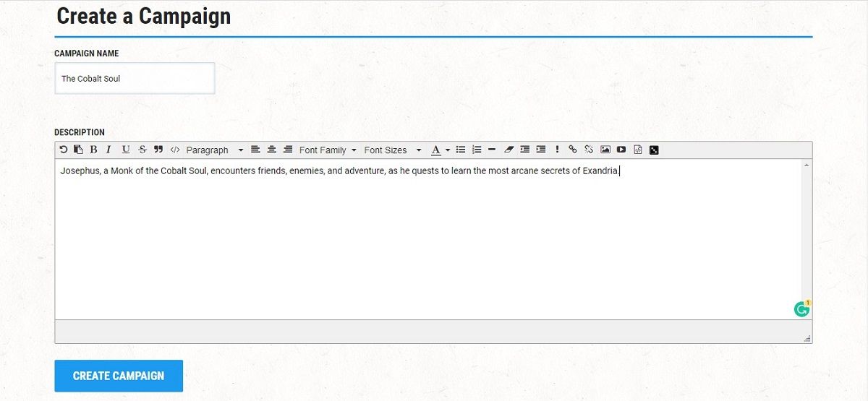
Task: Open the Font Sizes dropdown
Action: point(393,150)
